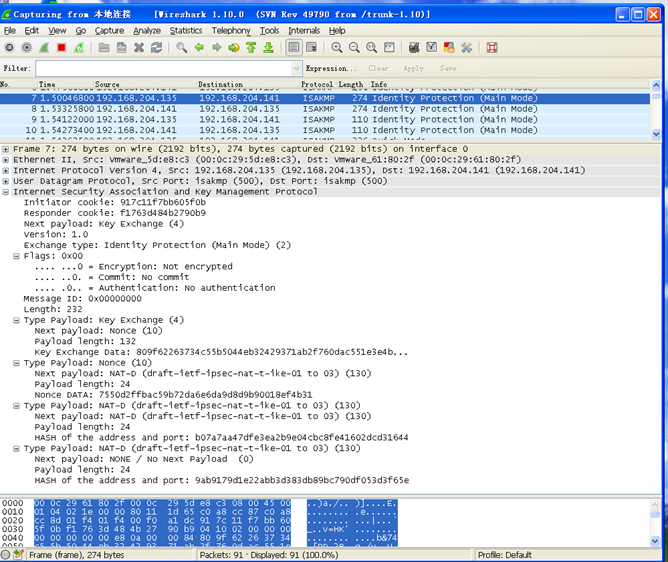Screen dimensions: 668x562
Task: Open the Telephony menu
Action: (231, 31)
